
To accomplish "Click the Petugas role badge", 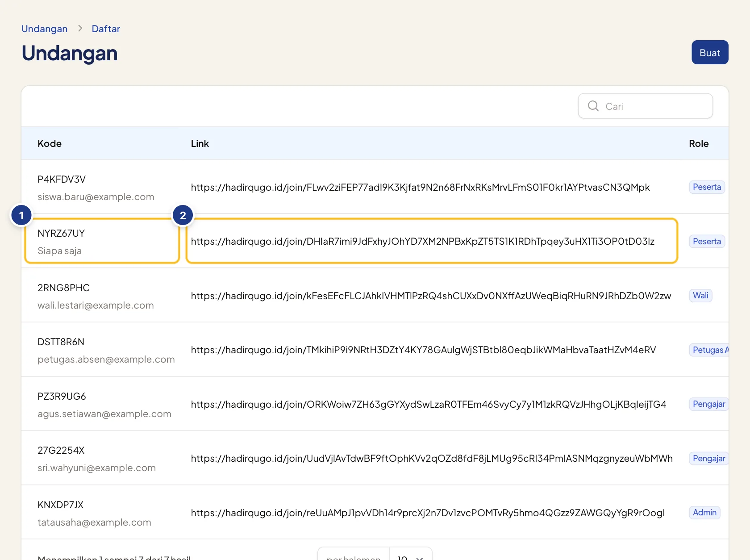I will tap(709, 350).
